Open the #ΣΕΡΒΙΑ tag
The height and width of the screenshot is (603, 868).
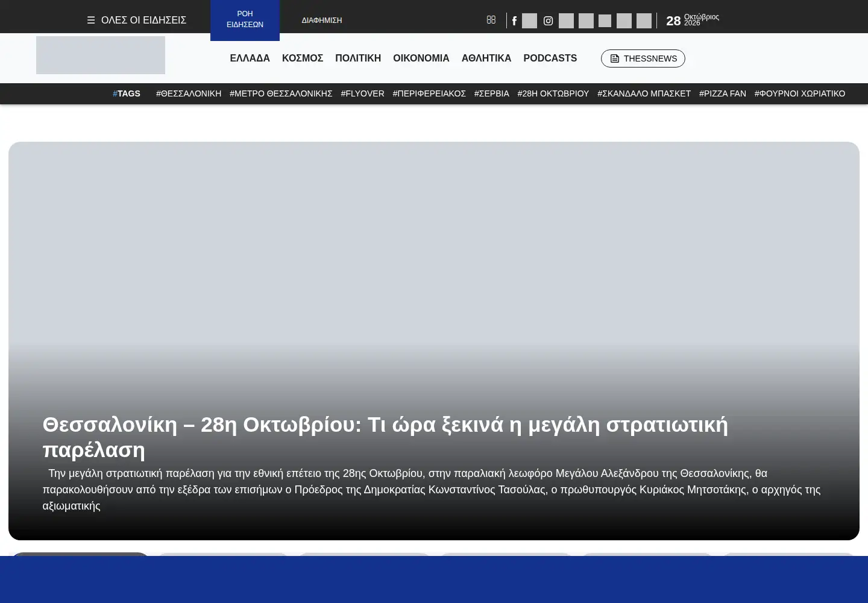coord(492,93)
